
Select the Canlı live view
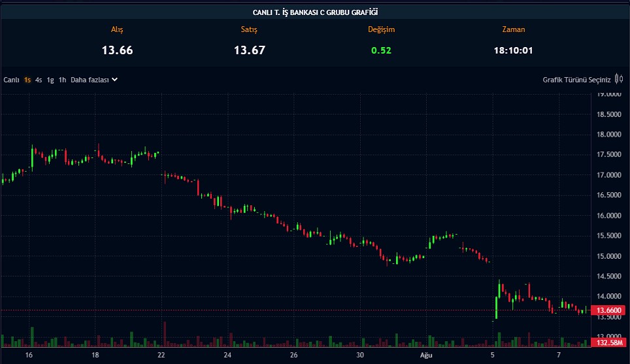(x=11, y=80)
